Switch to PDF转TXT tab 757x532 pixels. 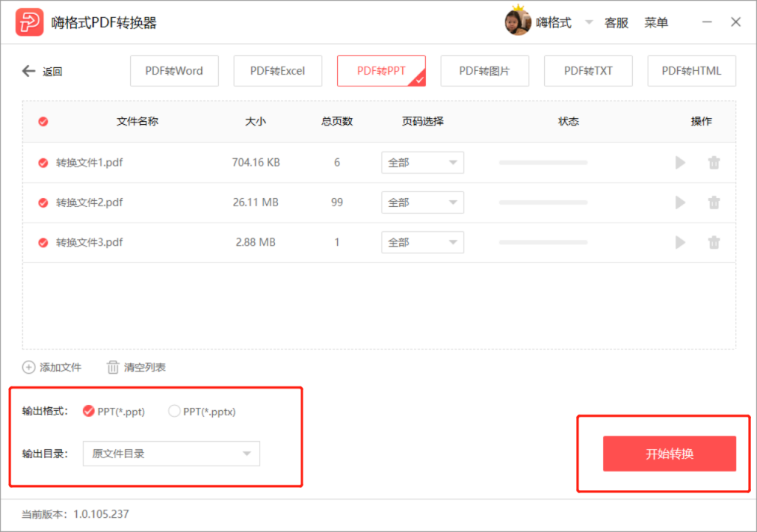(x=588, y=71)
